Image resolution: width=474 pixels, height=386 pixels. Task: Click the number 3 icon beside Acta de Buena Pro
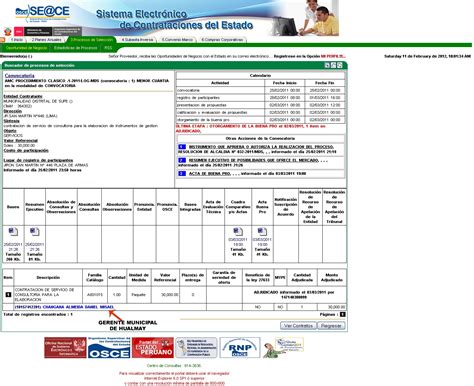pos(182,174)
